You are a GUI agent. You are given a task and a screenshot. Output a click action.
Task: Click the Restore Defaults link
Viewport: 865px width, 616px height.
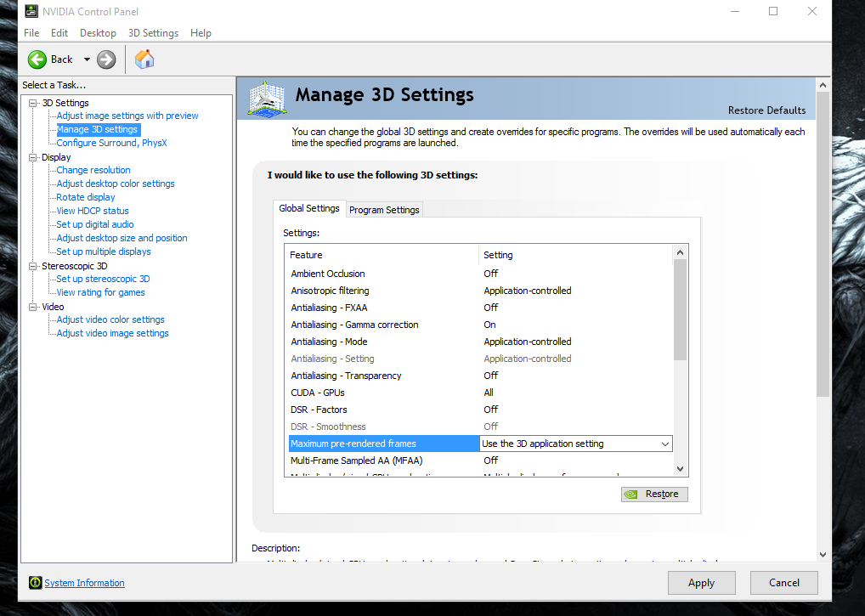[766, 110]
